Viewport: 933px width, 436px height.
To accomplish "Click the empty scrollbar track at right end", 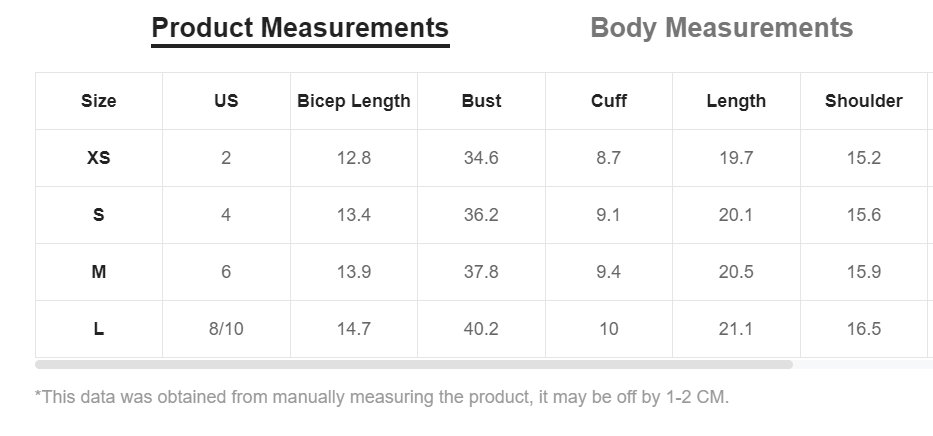I will (863, 364).
